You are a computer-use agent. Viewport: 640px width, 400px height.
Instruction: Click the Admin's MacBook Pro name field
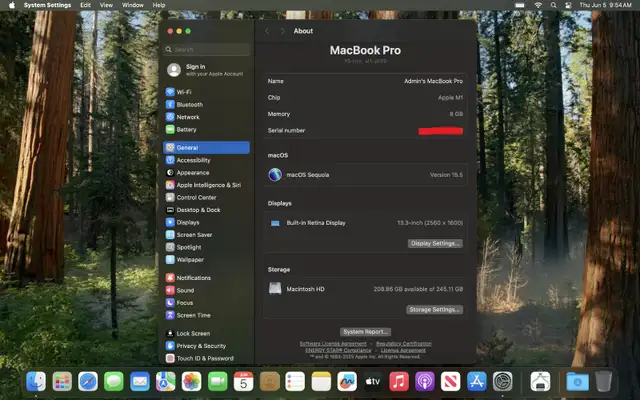(x=433, y=81)
